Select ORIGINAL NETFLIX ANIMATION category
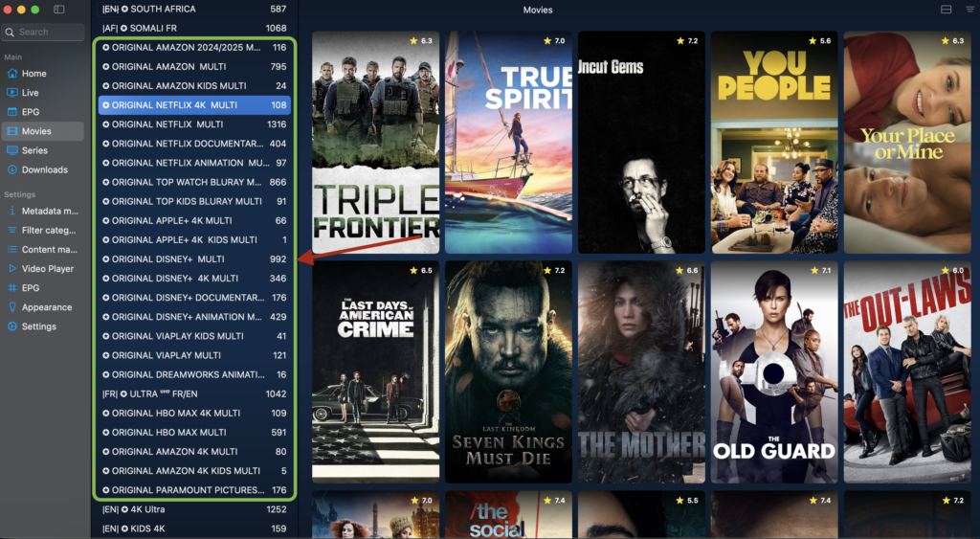This screenshot has width=980, height=539. pos(194,163)
